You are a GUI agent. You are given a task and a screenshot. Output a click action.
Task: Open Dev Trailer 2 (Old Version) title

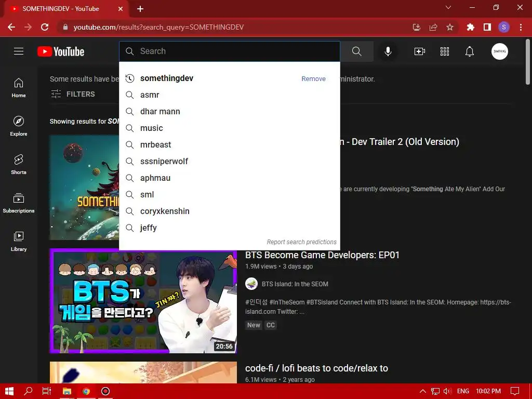(x=400, y=142)
